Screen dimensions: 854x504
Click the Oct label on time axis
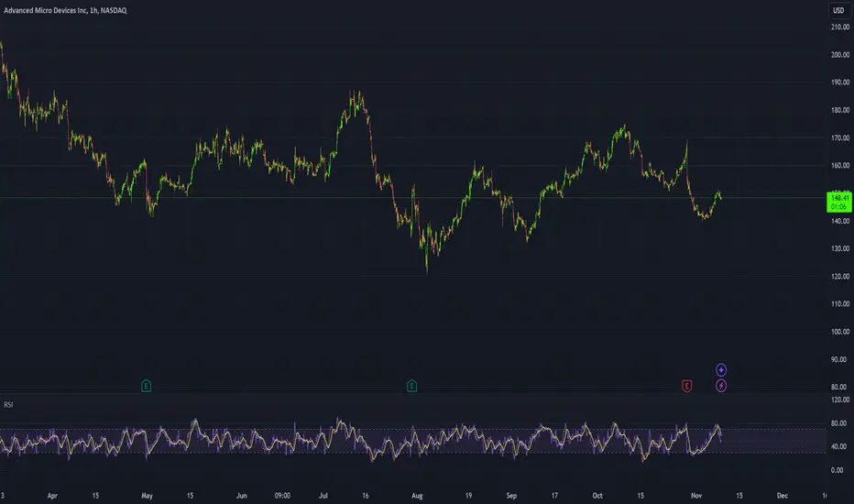point(597,496)
